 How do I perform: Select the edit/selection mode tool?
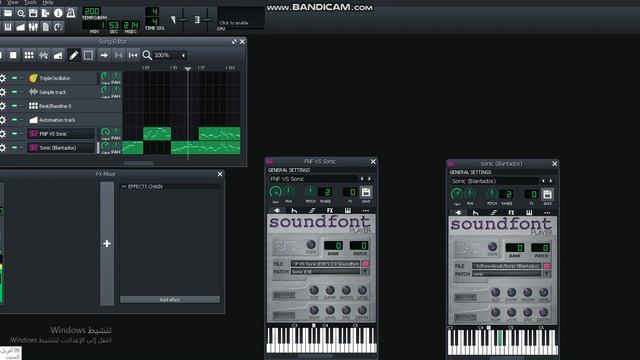coord(88,55)
